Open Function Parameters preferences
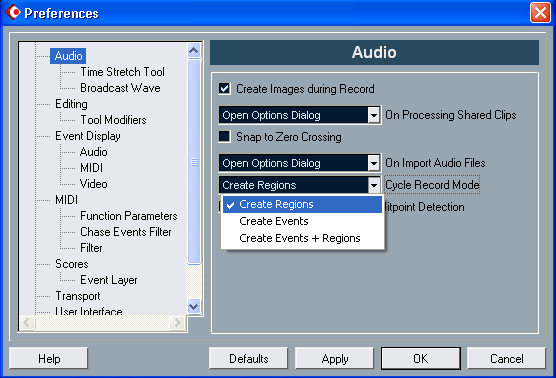This screenshot has height=378, width=556. pyautogui.click(x=129, y=216)
